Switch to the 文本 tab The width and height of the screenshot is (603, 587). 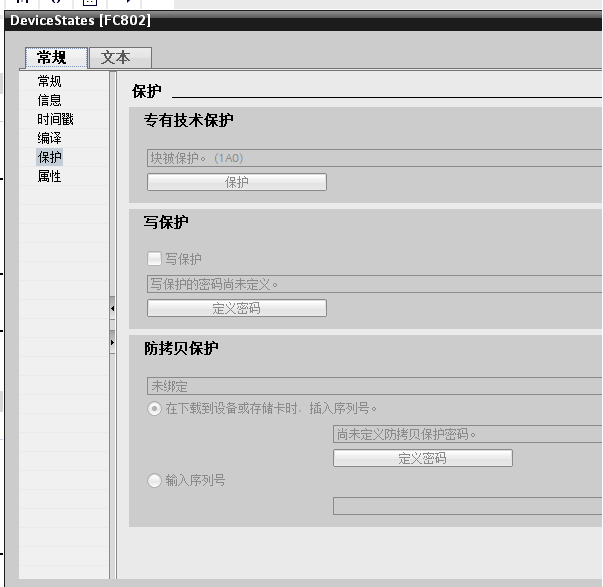[116, 58]
